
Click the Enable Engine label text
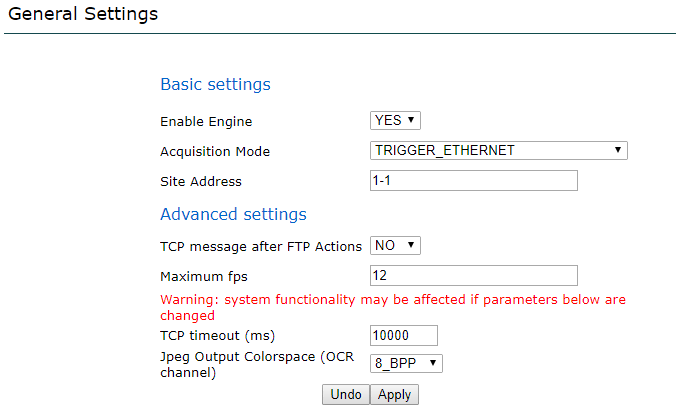[x=206, y=122]
